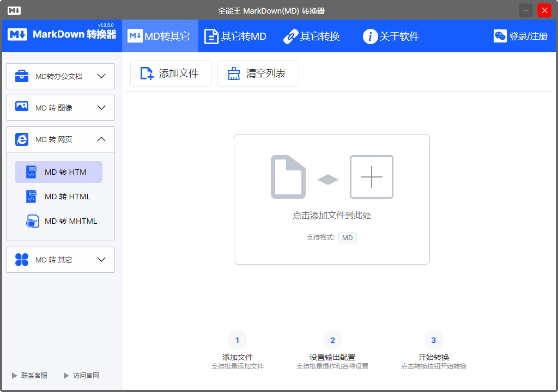Open the 联系客服 link
558x392 pixels.
34,376
